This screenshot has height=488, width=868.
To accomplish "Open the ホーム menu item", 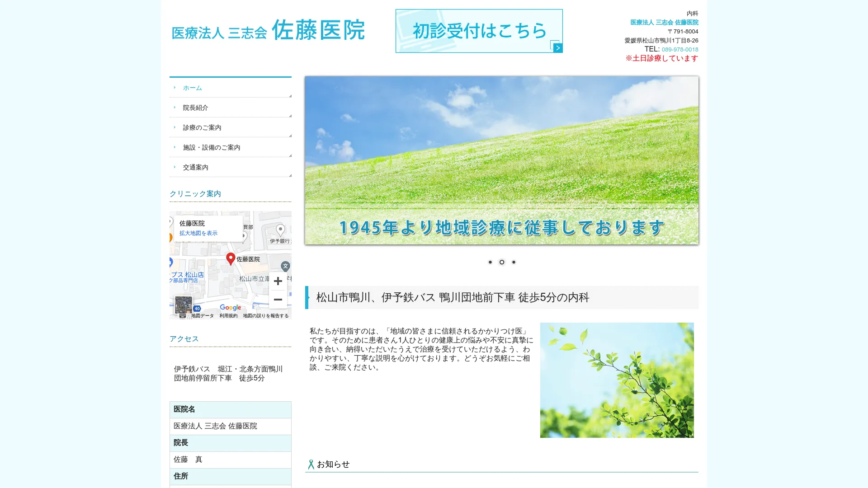I will (230, 88).
